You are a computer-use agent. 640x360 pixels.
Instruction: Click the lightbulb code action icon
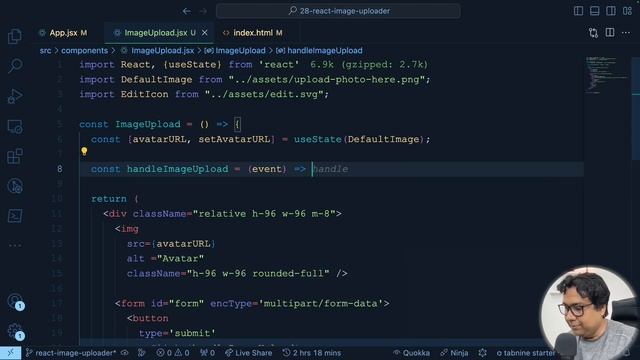click(84, 151)
